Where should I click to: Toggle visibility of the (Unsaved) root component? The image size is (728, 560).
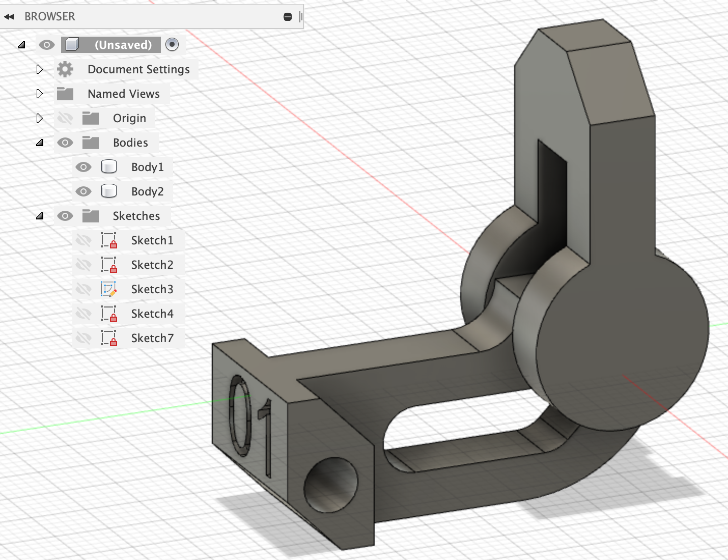pyautogui.click(x=46, y=45)
